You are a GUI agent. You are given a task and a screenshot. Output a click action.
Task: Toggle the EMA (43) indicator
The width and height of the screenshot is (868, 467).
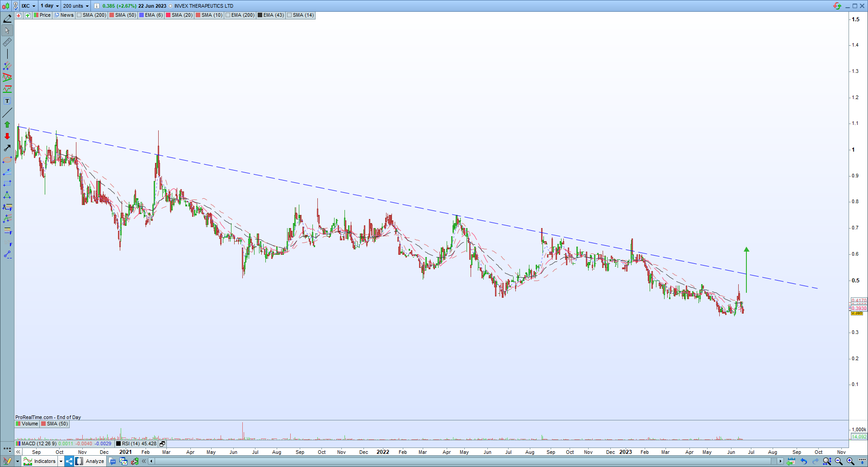271,15
